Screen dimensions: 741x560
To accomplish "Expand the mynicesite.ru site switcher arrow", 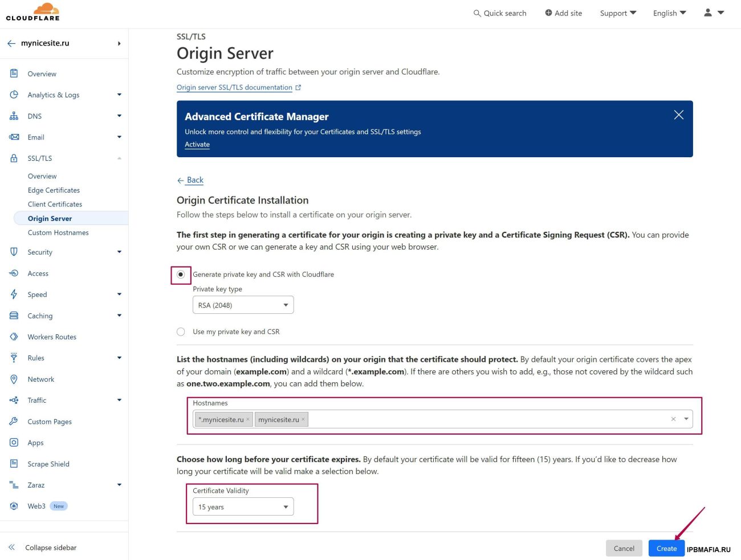I will pyautogui.click(x=119, y=43).
